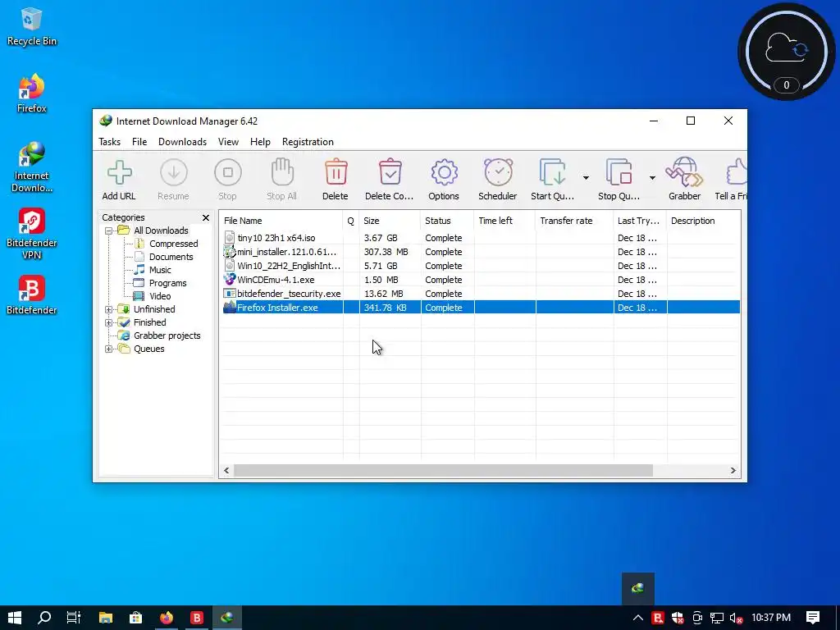The width and height of the screenshot is (840, 630).
Task: Select the mini_installer.121.0.61 download row
Action: (x=479, y=252)
